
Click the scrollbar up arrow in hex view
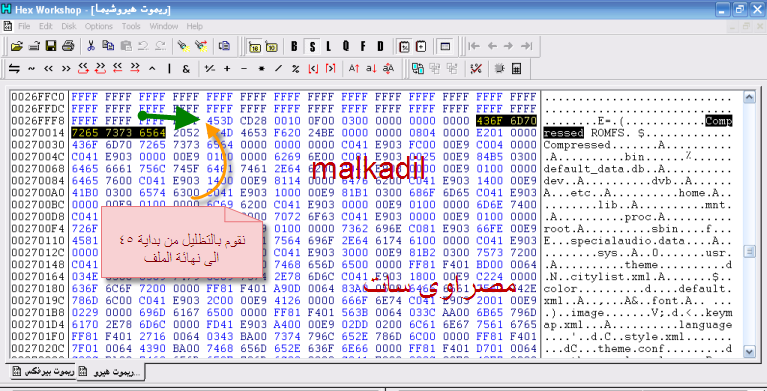749,97
